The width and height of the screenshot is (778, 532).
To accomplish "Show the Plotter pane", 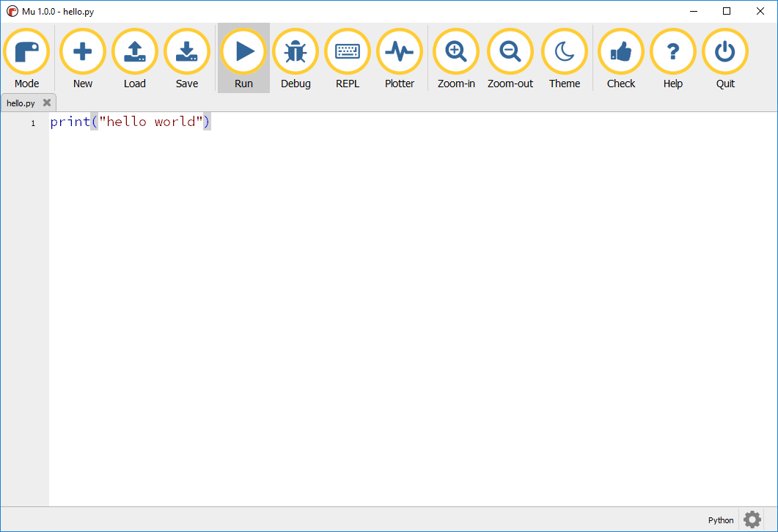I will click(x=400, y=52).
